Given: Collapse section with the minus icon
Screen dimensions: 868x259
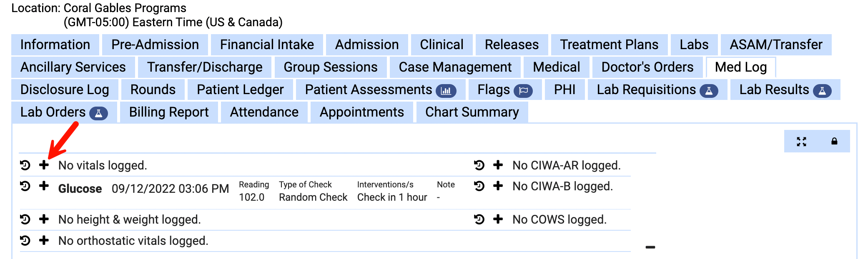Looking at the screenshot, I should pyautogui.click(x=650, y=247).
